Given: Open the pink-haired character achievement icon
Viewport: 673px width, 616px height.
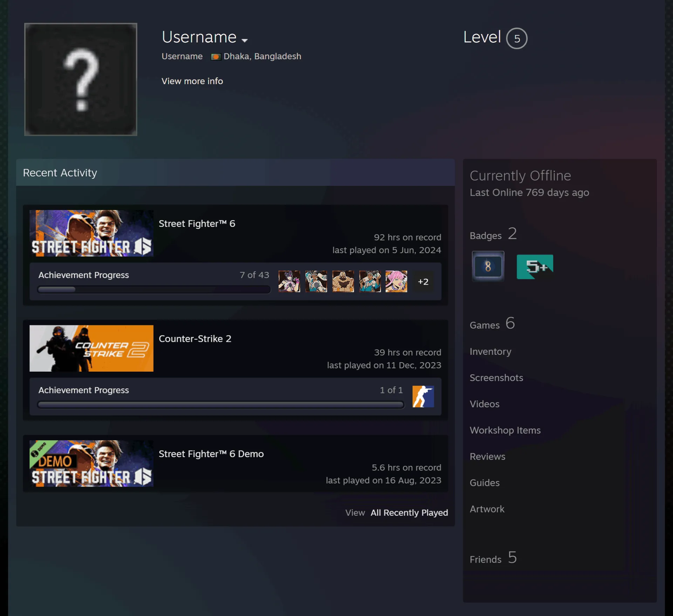Looking at the screenshot, I should [x=396, y=281].
